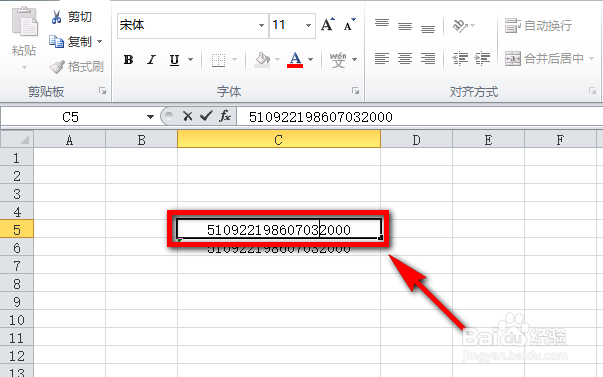
Task: Select column F header
Action: pyautogui.click(x=560, y=140)
